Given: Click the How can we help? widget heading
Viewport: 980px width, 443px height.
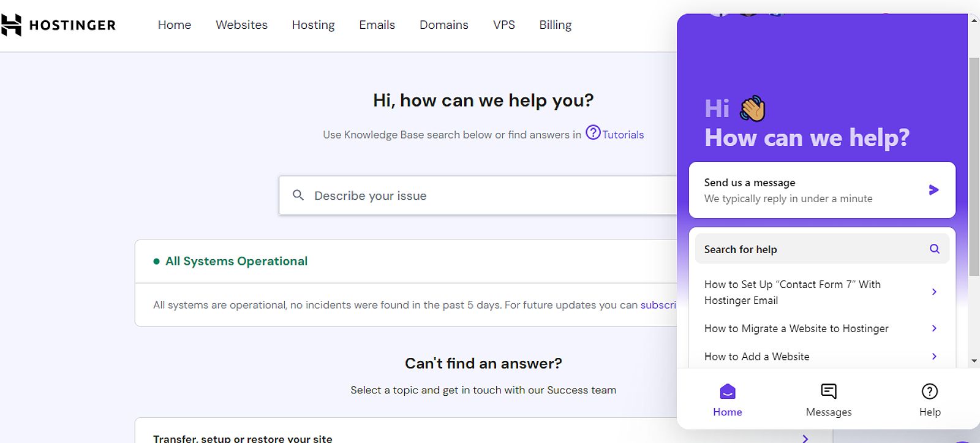Looking at the screenshot, I should [807, 138].
